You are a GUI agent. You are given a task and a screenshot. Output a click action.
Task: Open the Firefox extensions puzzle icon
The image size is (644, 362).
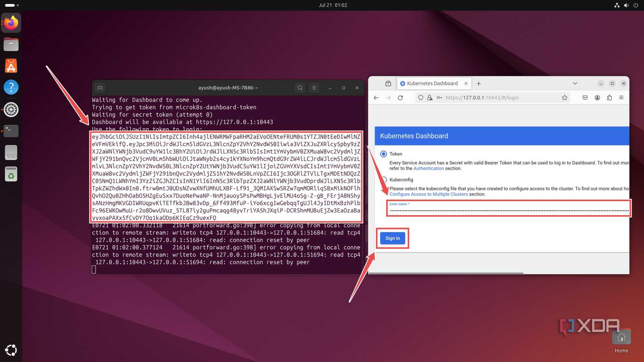click(x=609, y=98)
